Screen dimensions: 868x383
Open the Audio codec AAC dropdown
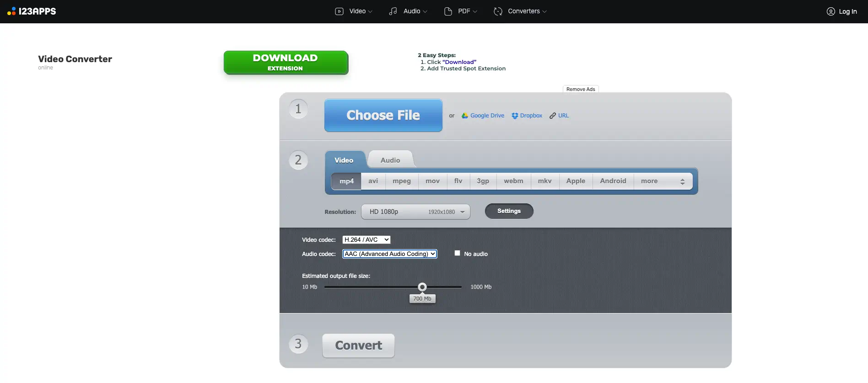[389, 254]
